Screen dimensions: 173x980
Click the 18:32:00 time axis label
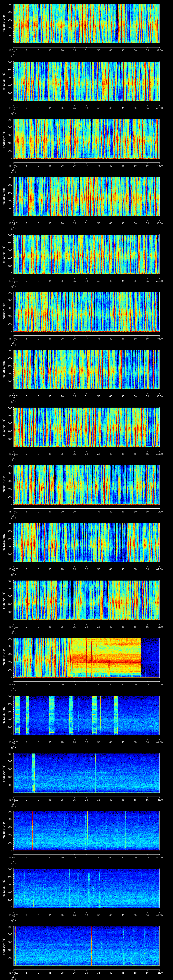tap(13, 108)
